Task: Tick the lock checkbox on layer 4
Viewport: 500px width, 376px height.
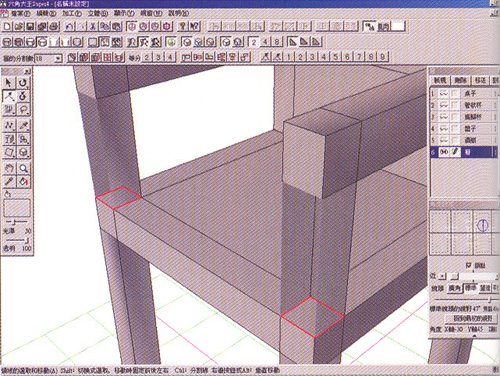Action: [x=455, y=128]
